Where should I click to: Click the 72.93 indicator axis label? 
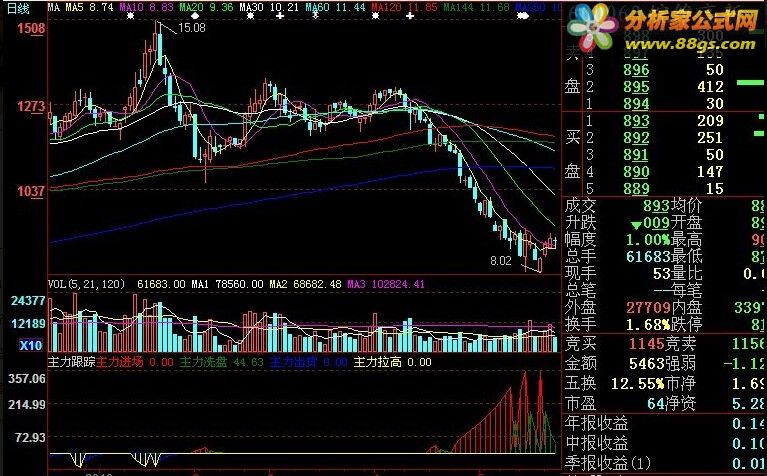click(x=30, y=437)
